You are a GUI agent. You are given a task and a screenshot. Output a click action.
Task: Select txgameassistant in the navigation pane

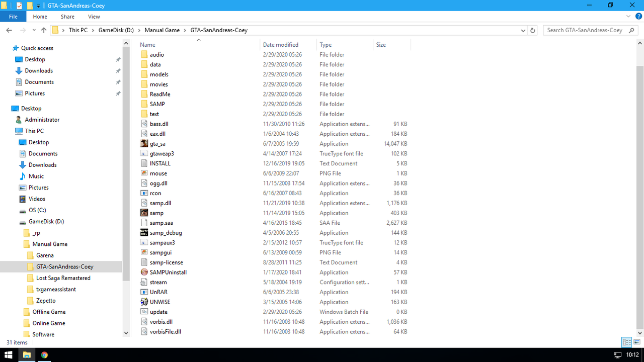tap(56, 290)
